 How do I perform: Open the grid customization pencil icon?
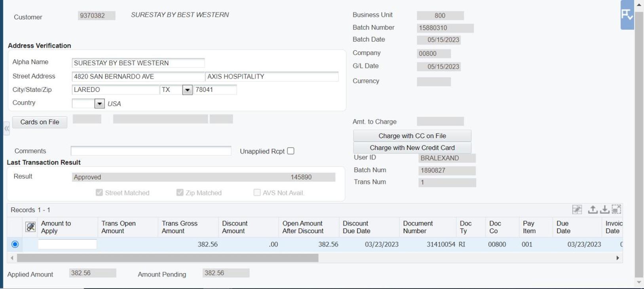click(577, 209)
